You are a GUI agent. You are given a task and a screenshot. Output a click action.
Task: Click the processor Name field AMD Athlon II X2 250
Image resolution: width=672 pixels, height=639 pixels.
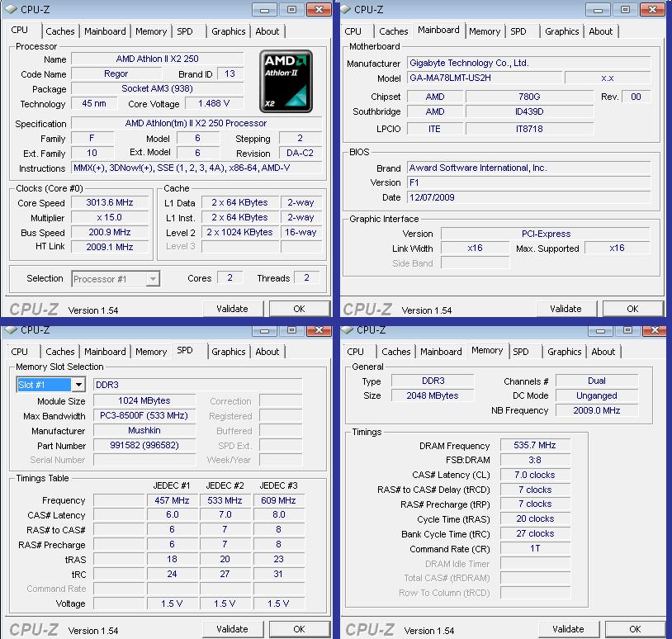158,59
